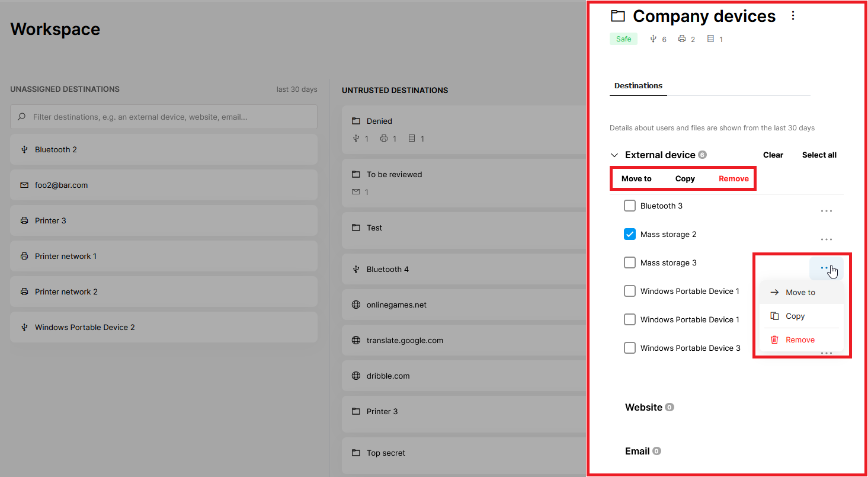Viewport: 868px width, 477px height.
Task: Tick the Windows Portable Device 3 checkbox
Action: [x=630, y=348]
